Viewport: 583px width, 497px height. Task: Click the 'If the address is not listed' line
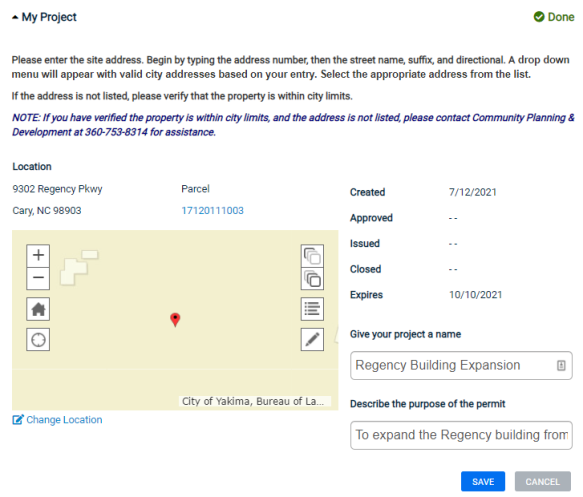[x=182, y=96]
